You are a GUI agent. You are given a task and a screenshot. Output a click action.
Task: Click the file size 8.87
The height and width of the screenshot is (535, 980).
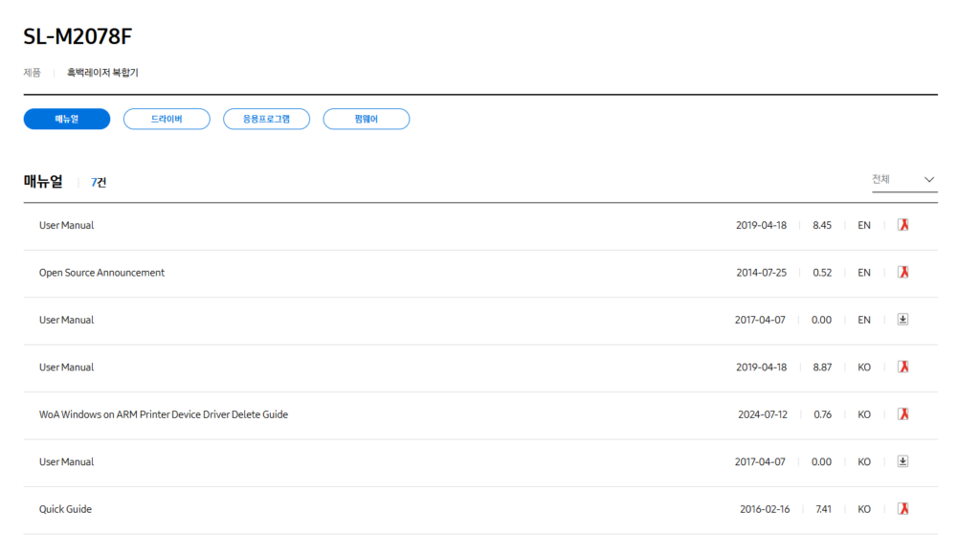pyautogui.click(x=822, y=368)
